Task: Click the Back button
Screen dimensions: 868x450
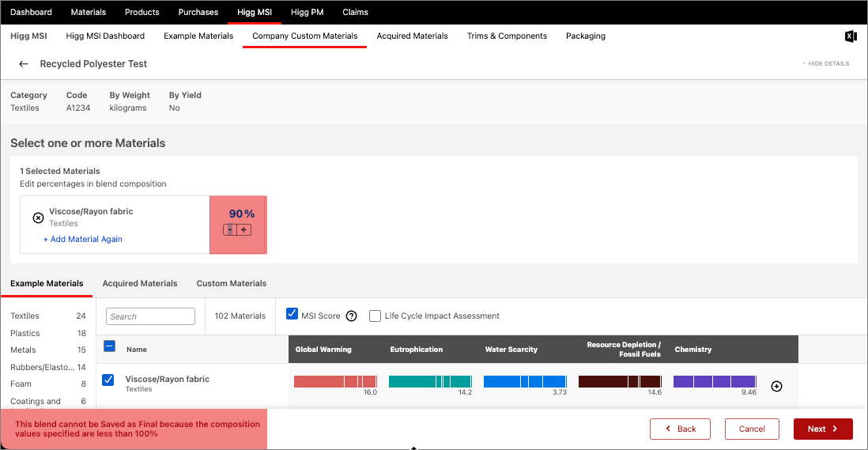Action: [x=680, y=429]
